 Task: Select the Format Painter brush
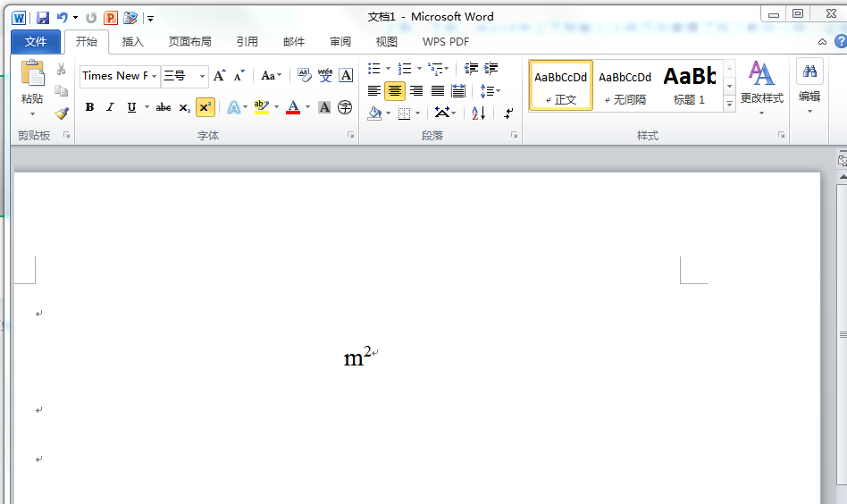point(62,113)
